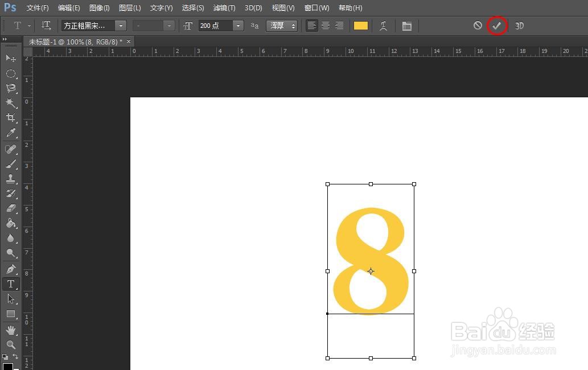Open the 窗口(W) menu
Screen dimensions: 588x370
[316, 7]
